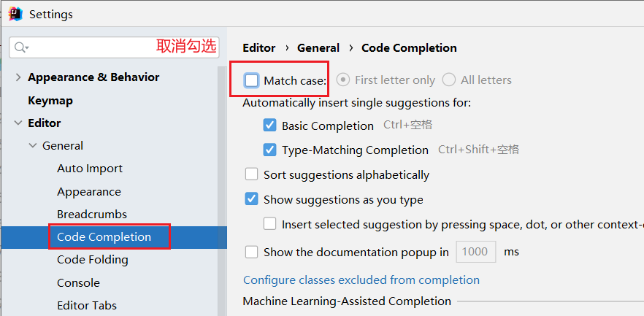Collapse the General tree node
644x316 pixels.
pyautogui.click(x=32, y=146)
